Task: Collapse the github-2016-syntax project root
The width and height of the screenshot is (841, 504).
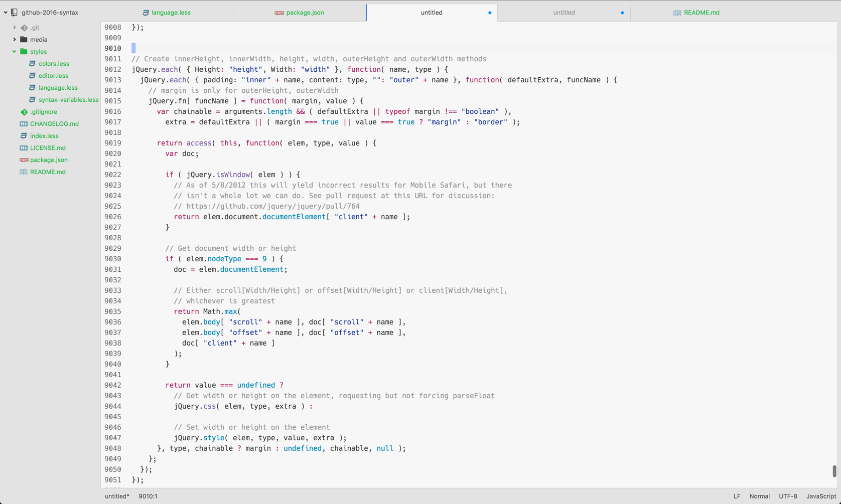Action: [6, 13]
